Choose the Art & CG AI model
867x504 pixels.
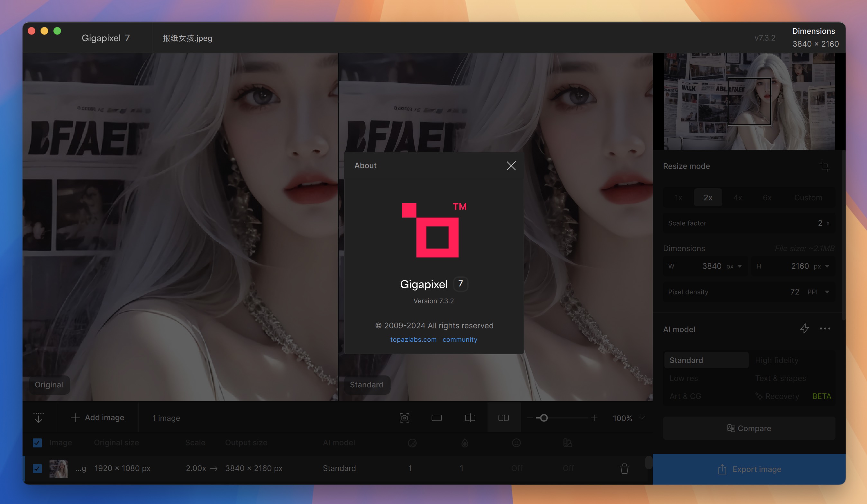(x=706, y=396)
